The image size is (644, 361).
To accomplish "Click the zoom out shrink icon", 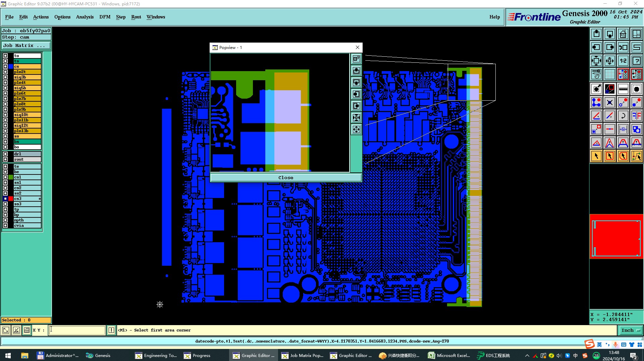I will [610, 61].
